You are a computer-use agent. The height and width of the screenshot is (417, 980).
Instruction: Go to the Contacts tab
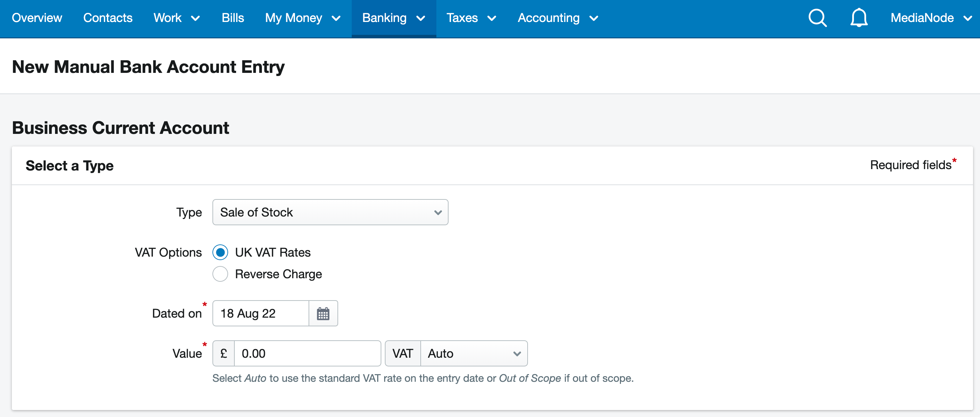pyautogui.click(x=108, y=18)
